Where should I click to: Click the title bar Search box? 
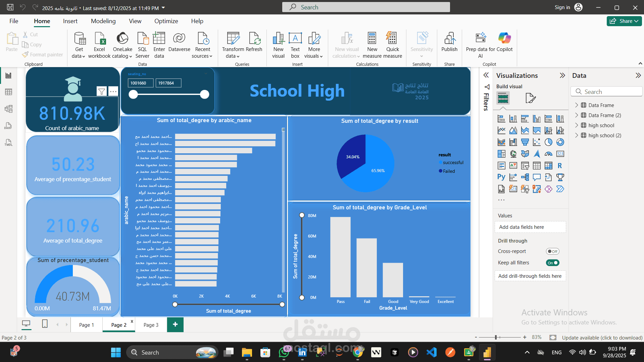click(x=366, y=7)
